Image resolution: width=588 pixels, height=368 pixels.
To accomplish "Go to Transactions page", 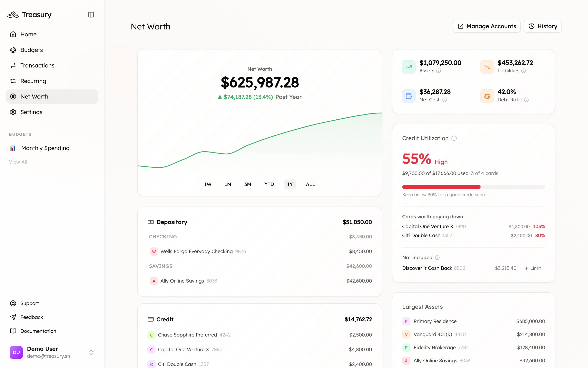I will click(x=52, y=65).
